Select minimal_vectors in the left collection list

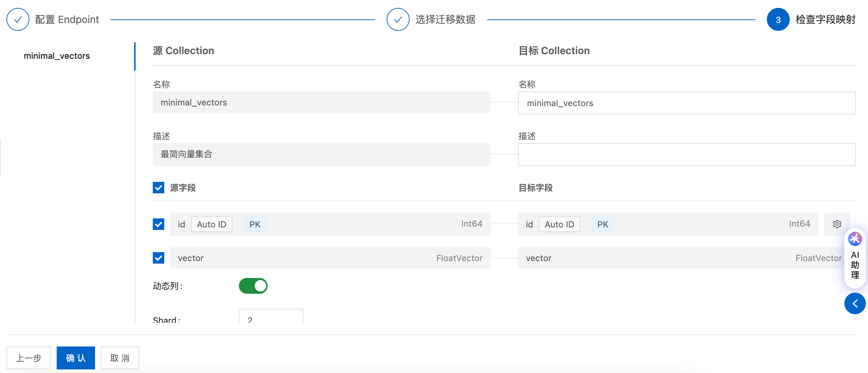point(57,56)
